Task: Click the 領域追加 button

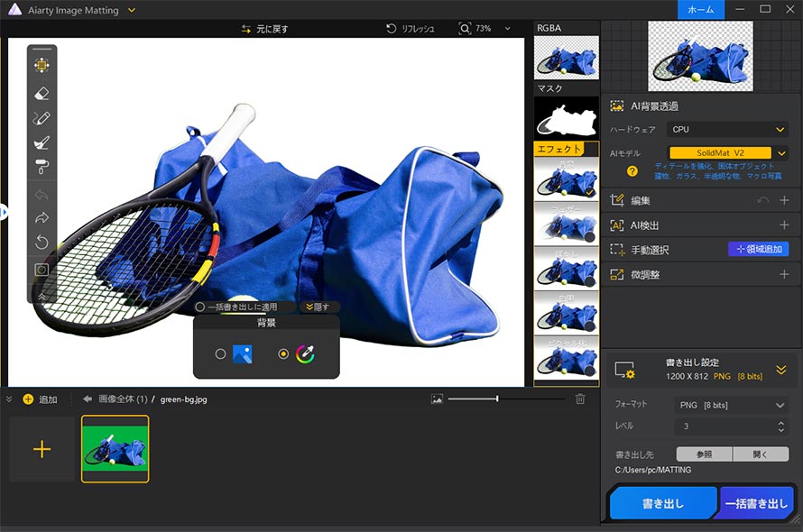Action: coord(758,249)
